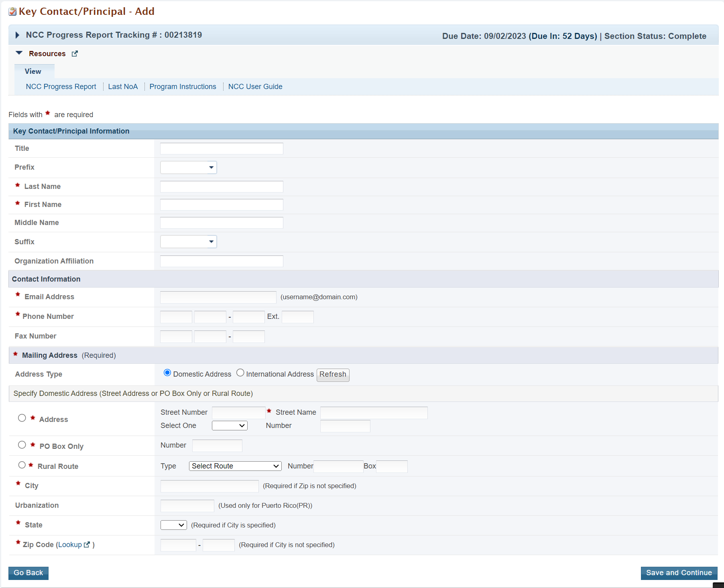Image resolution: width=724 pixels, height=588 pixels.
Task: Click the Rural Route Box field
Action: pos(392,466)
